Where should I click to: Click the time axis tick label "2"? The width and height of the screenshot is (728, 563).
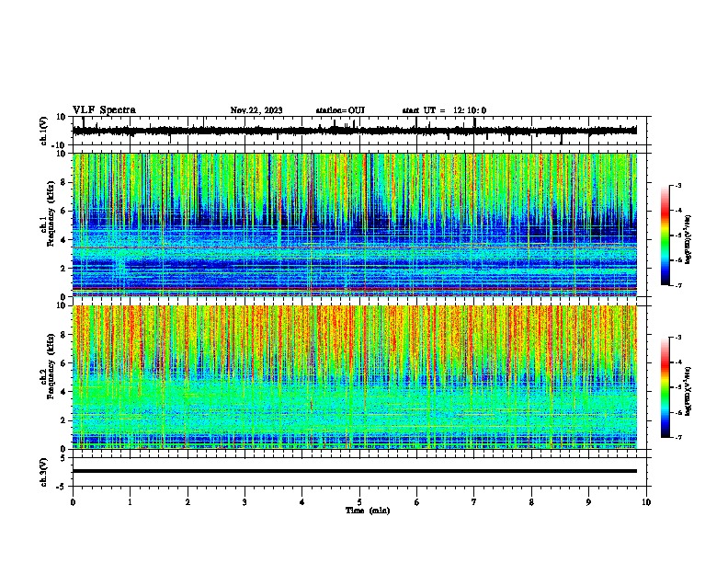[x=188, y=502]
